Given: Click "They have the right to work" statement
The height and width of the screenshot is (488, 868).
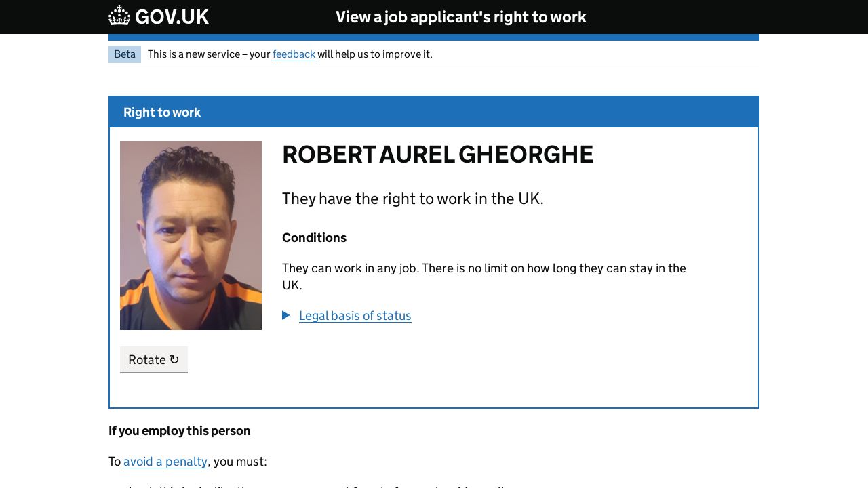Looking at the screenshot, I should tap(412, 199).
